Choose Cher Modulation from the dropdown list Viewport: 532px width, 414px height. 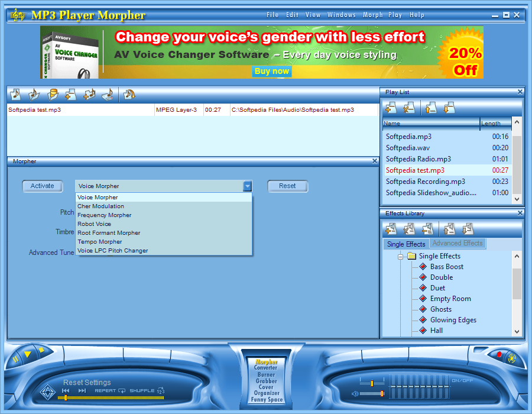tap(164, 206)
